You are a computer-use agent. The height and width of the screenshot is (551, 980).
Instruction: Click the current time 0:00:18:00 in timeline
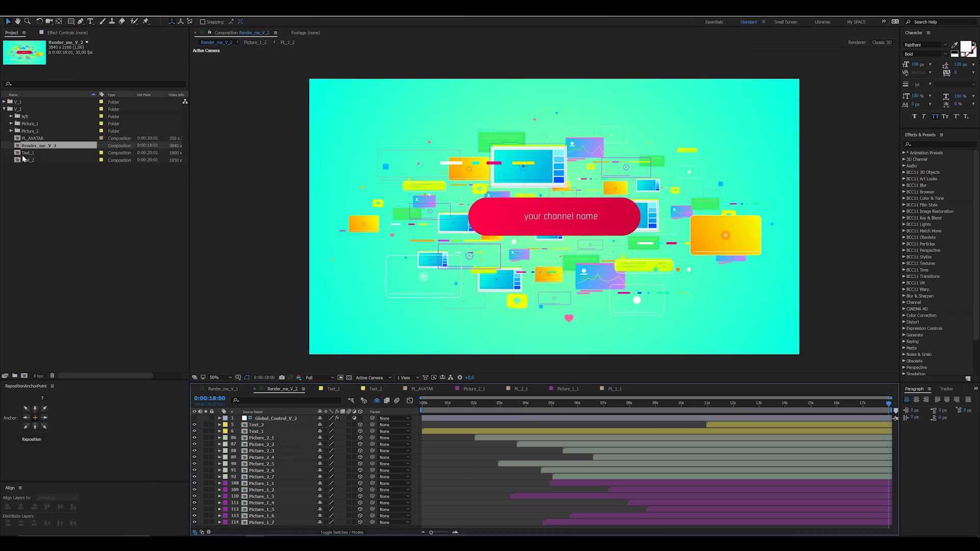209,398
